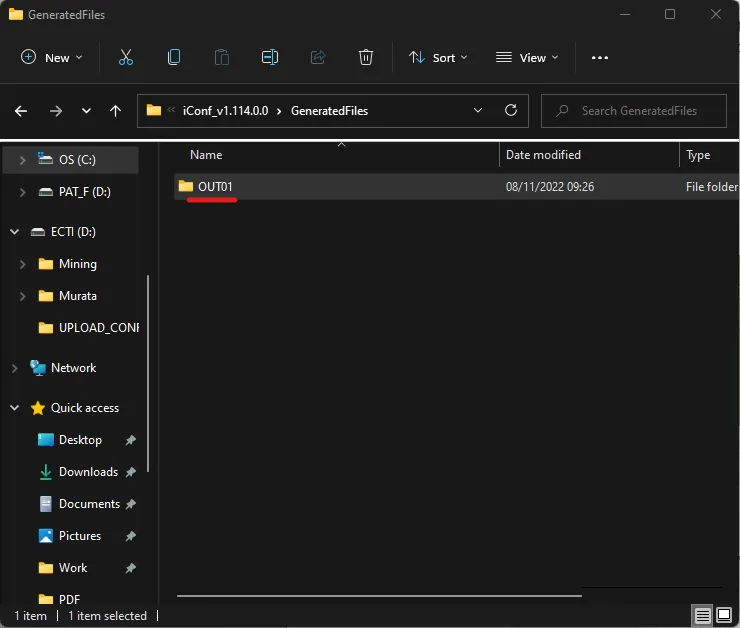Click the Documents icon in Quick access
This screenshot has height=628, width=740.
coord(45,504)
